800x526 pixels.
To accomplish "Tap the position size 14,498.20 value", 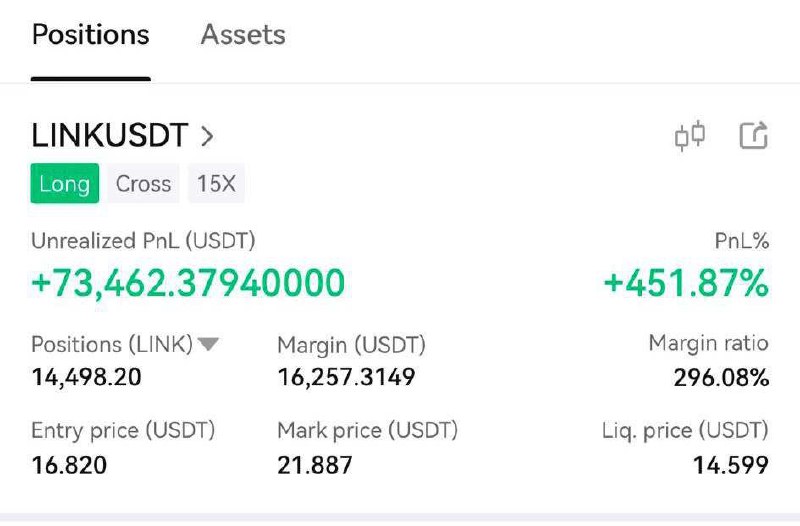I will 87,378.
